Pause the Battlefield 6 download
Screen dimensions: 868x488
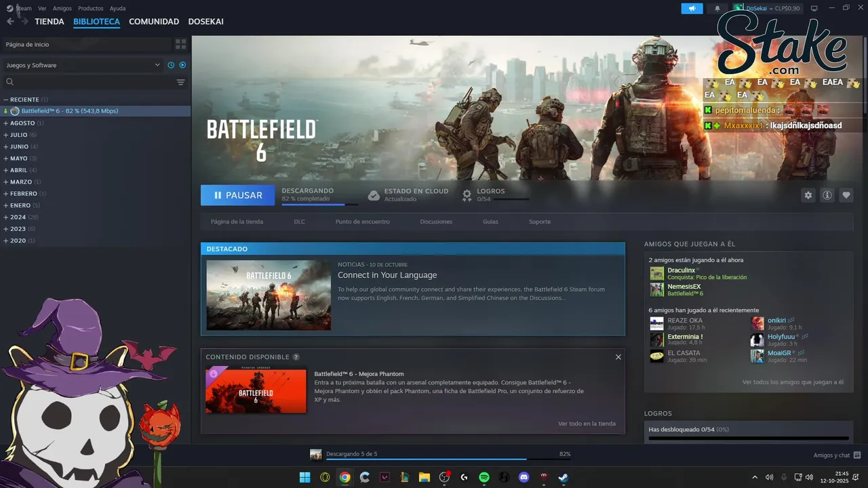tap(237, 195)
